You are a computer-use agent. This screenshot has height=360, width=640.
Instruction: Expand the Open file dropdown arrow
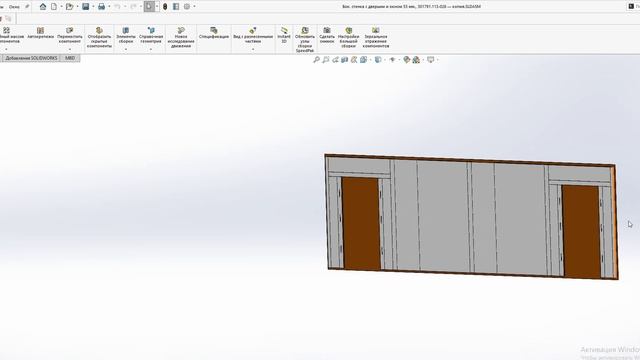77,7
